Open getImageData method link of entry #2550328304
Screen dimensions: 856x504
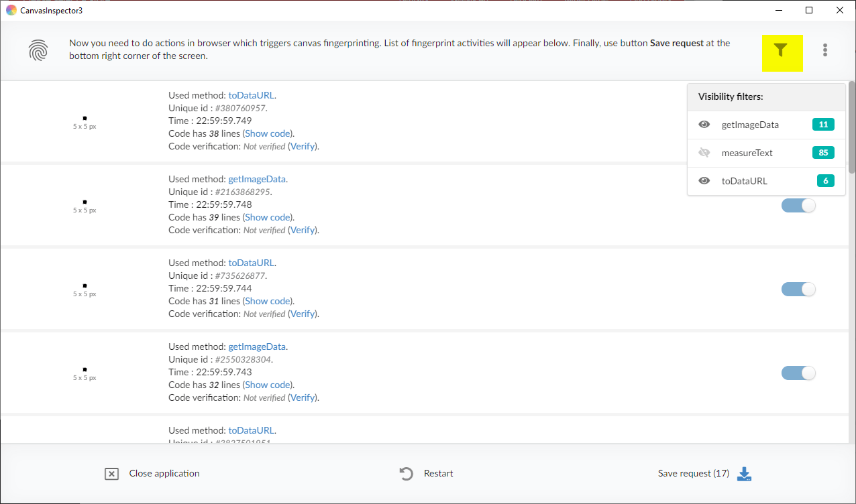coord(257,346)
